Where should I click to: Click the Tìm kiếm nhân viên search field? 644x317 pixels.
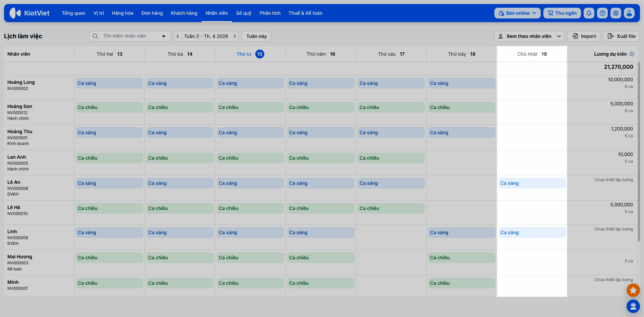pos(127,36)
